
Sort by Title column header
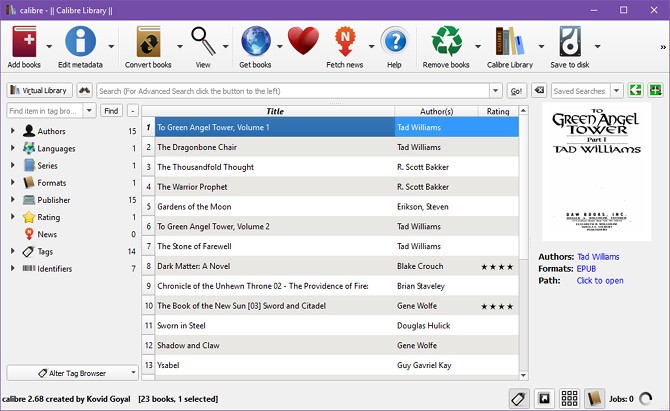(x=275, y=111)
